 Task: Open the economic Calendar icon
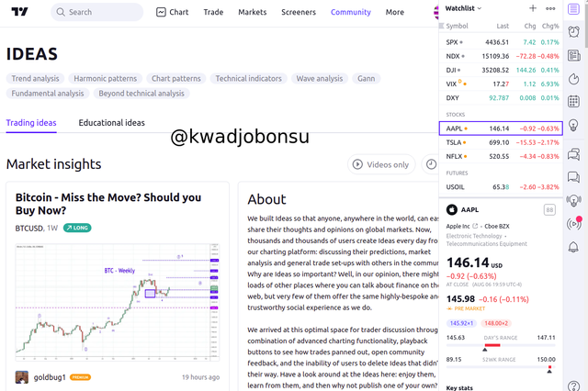573,101
